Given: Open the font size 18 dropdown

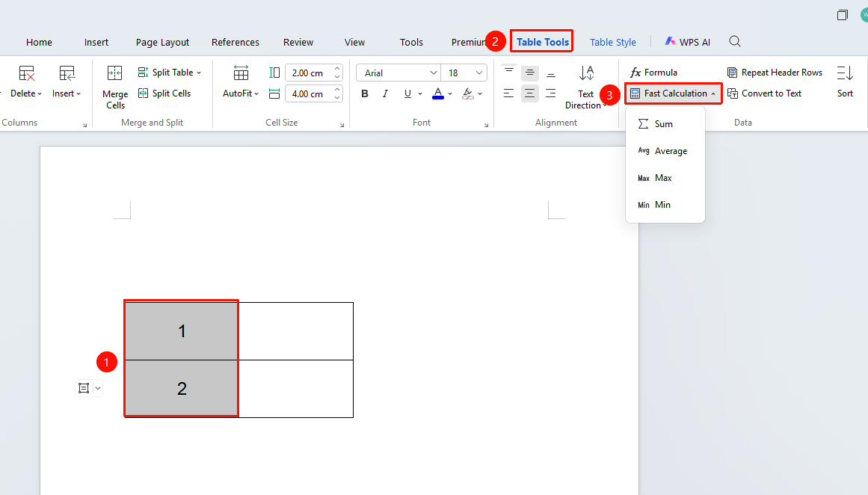Looking at the screenshot, I should (x=478, y=73).
